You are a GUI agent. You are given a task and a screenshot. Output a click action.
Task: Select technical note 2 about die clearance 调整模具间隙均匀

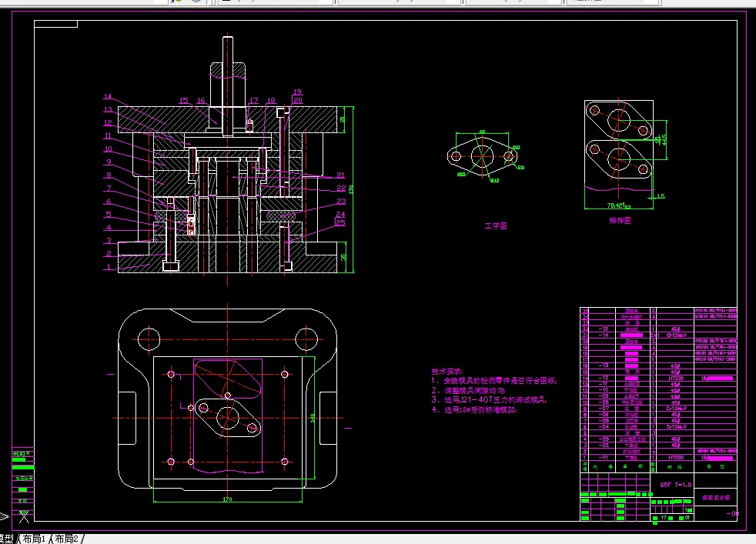pos(468,390)
